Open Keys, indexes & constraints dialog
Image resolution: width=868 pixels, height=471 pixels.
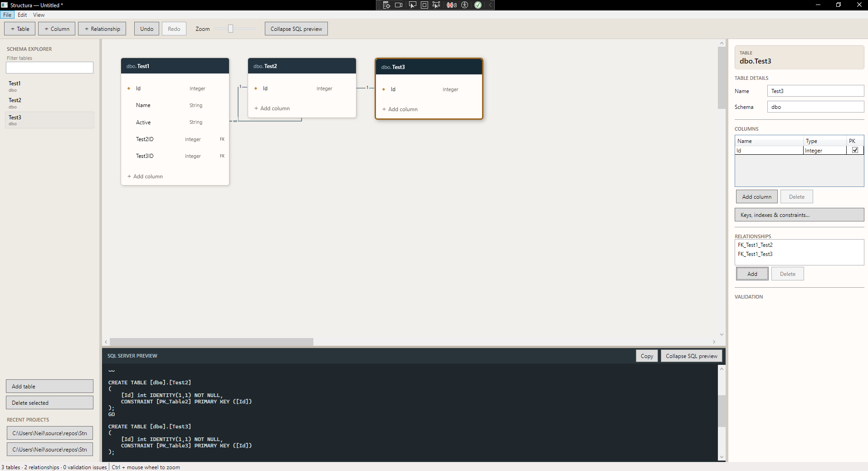(x=799, y=215)
